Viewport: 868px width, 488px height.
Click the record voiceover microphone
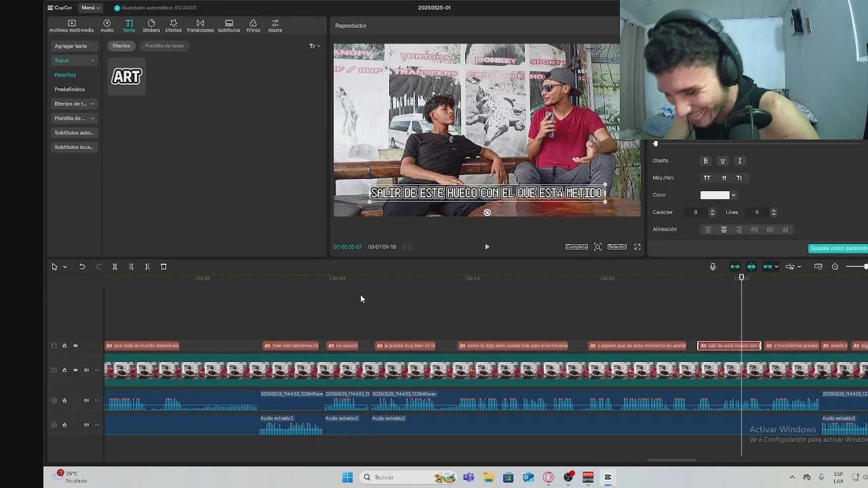[x=713, y=267]
